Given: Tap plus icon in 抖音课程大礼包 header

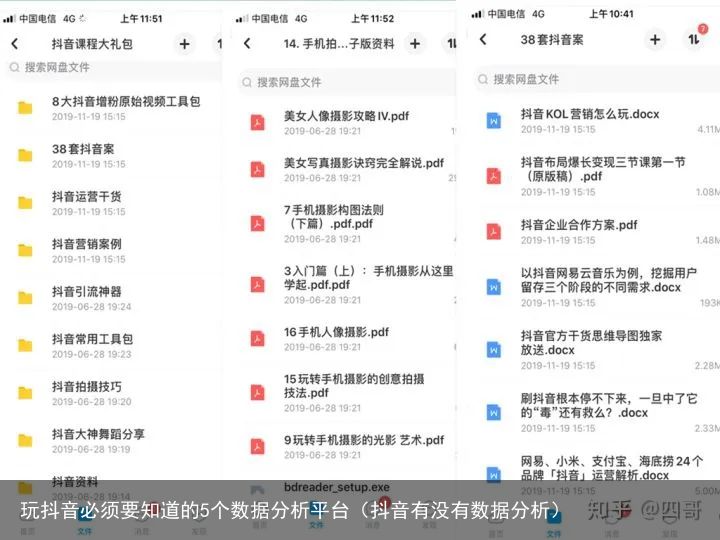Looking at the screenshot, I should [185, 44].
